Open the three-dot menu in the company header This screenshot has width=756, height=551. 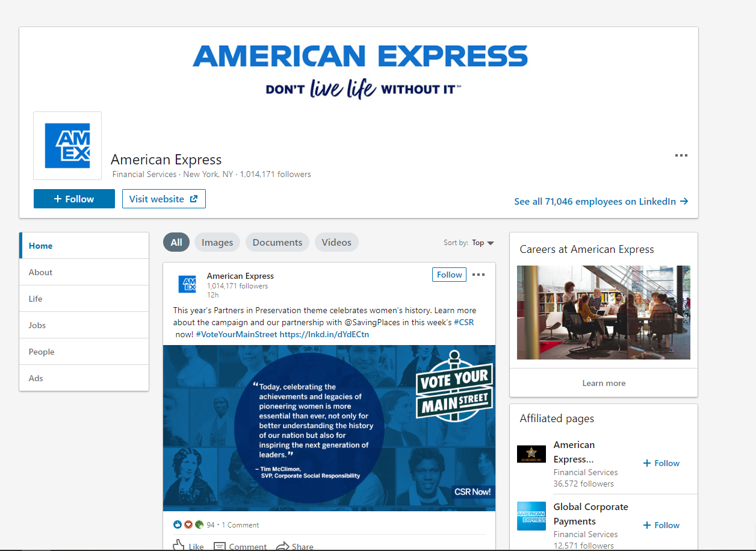pos(681,155)
